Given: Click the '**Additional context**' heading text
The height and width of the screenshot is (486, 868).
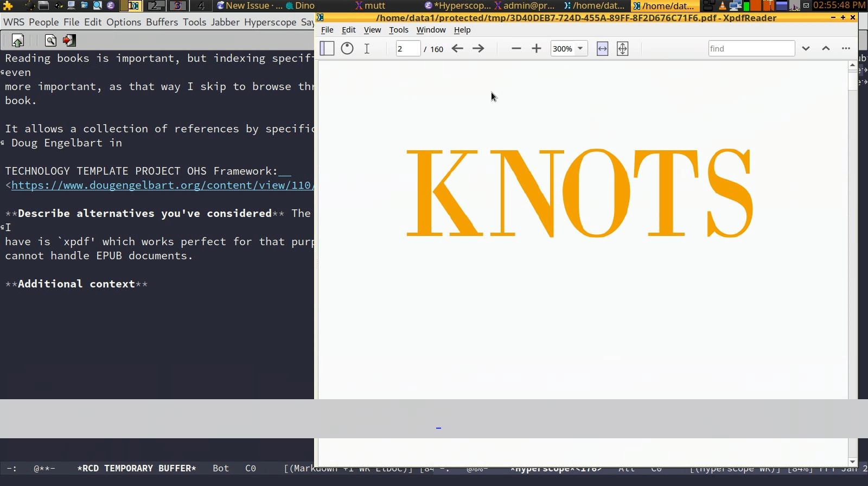Looking at the screenshot, I should click(76, 284).
